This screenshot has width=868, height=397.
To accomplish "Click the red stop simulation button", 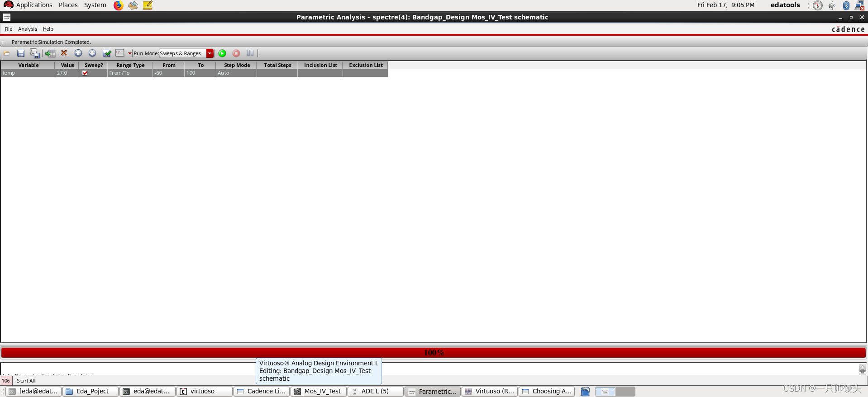I will (236, 53).
